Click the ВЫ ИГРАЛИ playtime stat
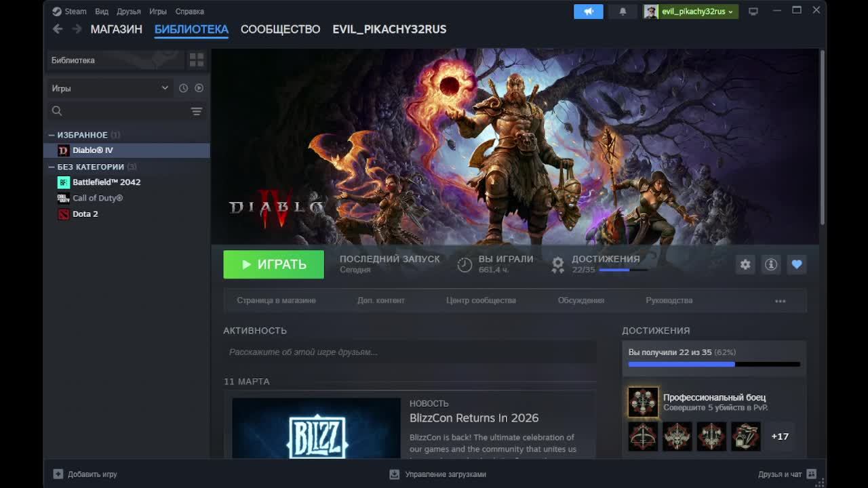Image resolution: width=868 pixels, height=488 pixels. [496, 264]
